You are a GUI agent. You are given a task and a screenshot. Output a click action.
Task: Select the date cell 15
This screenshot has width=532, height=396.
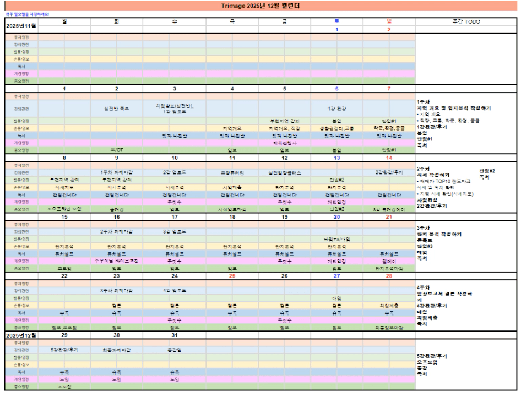pos(64,217)
